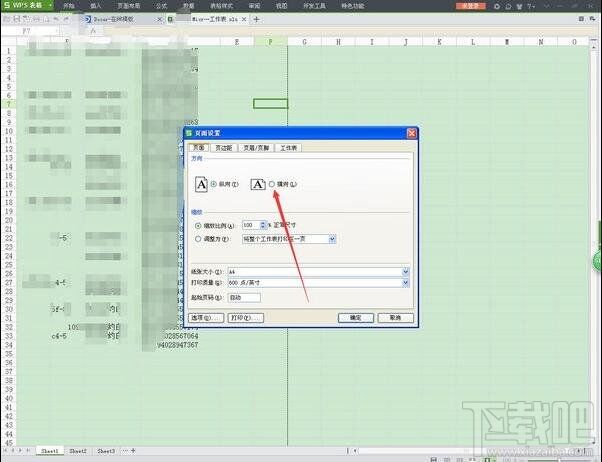This screenshot has width=602, height=462.
Task: Select the 纵向 portrait orientation radio button
Action: coord(214,184)
